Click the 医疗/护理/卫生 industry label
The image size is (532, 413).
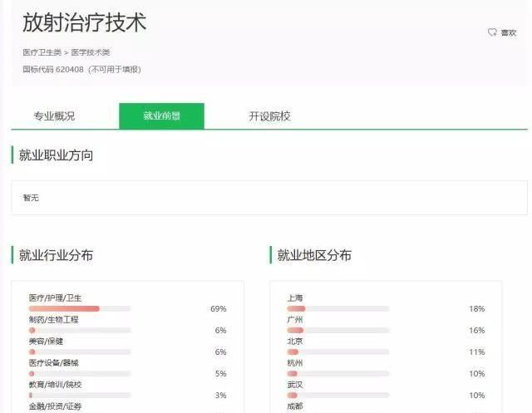56,298
